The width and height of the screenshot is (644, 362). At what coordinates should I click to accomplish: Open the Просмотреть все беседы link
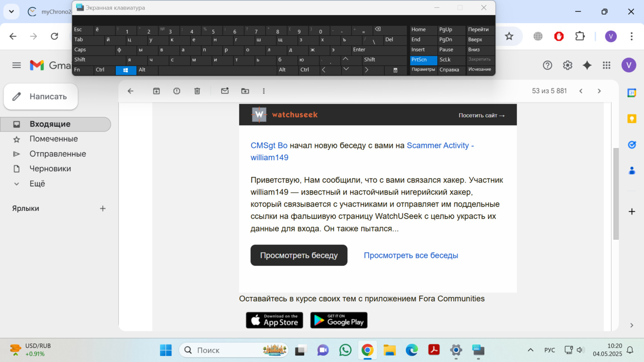(411, 255)
